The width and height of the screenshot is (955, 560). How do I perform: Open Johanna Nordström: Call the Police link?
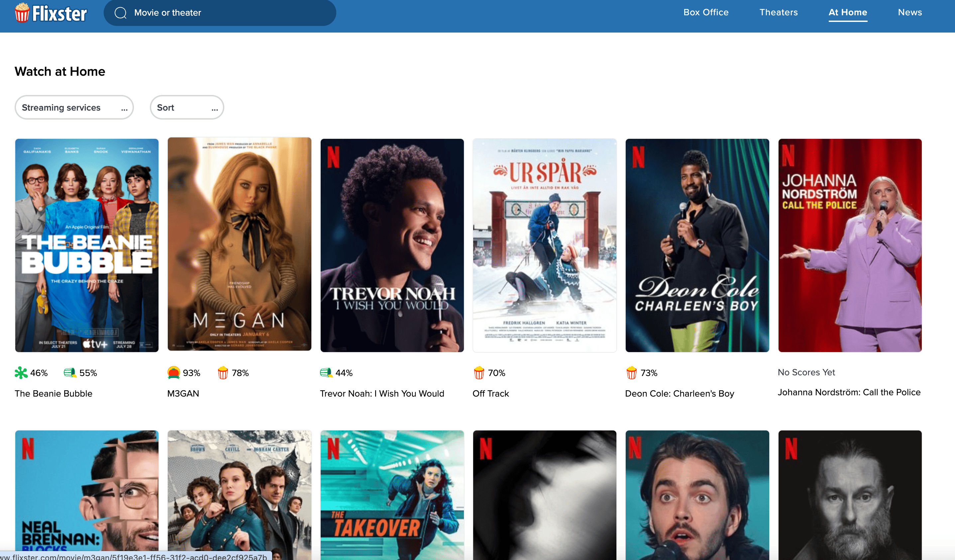click(x=849, y=392)
